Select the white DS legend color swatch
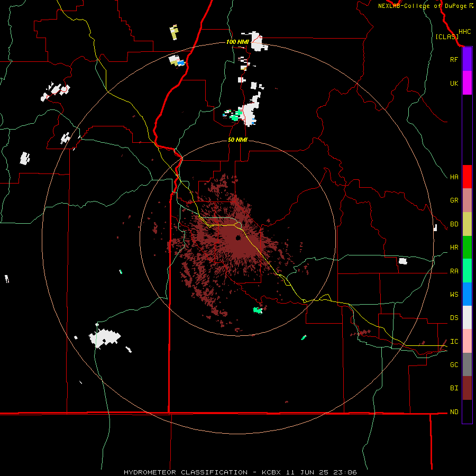The height and width of the screenshot is (476, 476). pyautogui.click(x=467, y=317)
